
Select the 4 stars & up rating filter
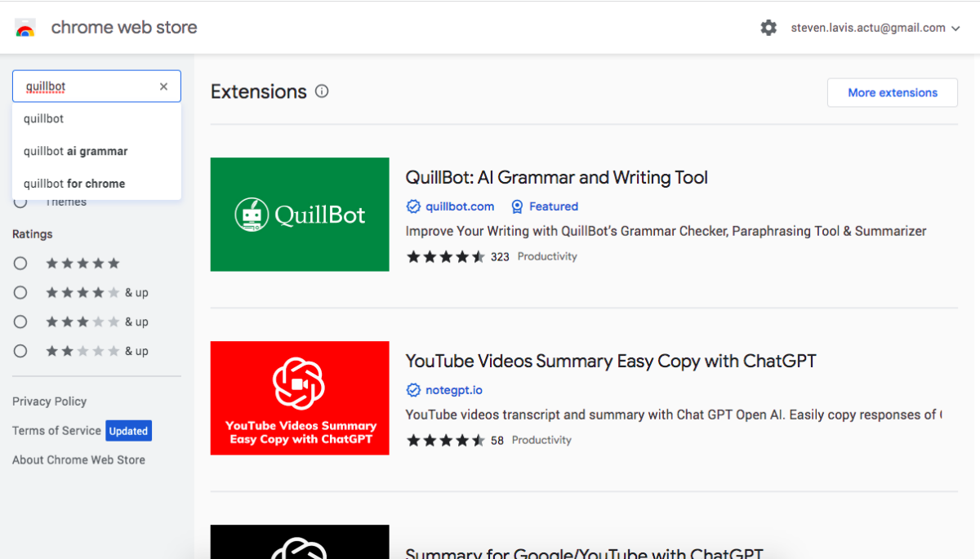[x=20, y=293]
